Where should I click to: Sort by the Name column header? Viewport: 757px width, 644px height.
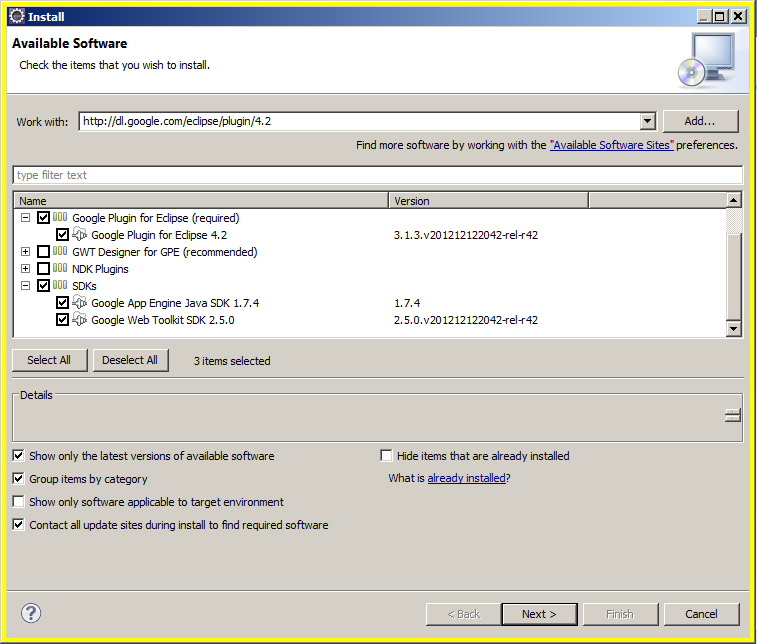[201, 201]
